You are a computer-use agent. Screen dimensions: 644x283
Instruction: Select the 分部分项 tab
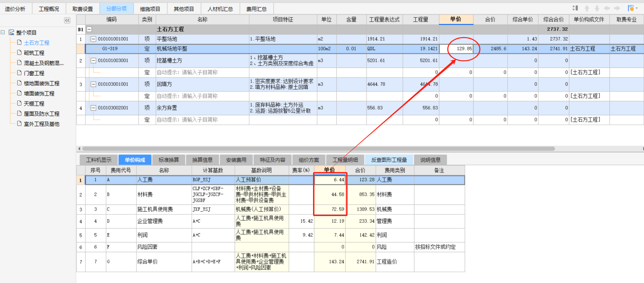[117, 8]
